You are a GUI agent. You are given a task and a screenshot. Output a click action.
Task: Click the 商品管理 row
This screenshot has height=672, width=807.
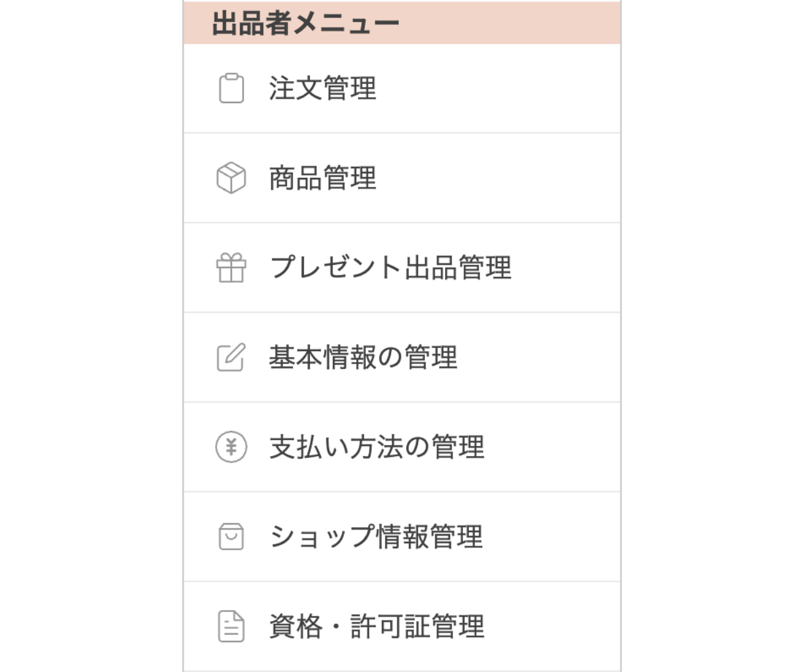coord(399,178)
